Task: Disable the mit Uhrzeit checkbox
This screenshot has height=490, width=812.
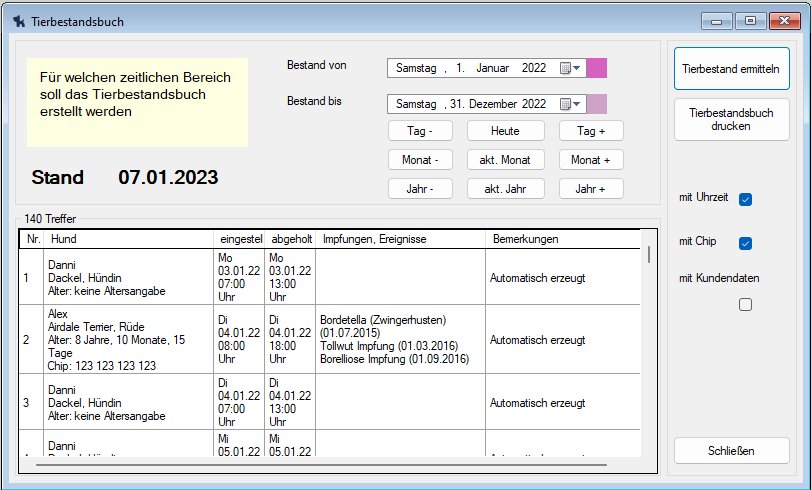Action: [745, 199]
